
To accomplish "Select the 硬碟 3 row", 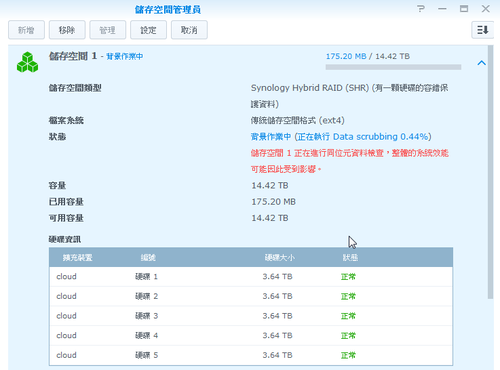I will pos(251,316).
